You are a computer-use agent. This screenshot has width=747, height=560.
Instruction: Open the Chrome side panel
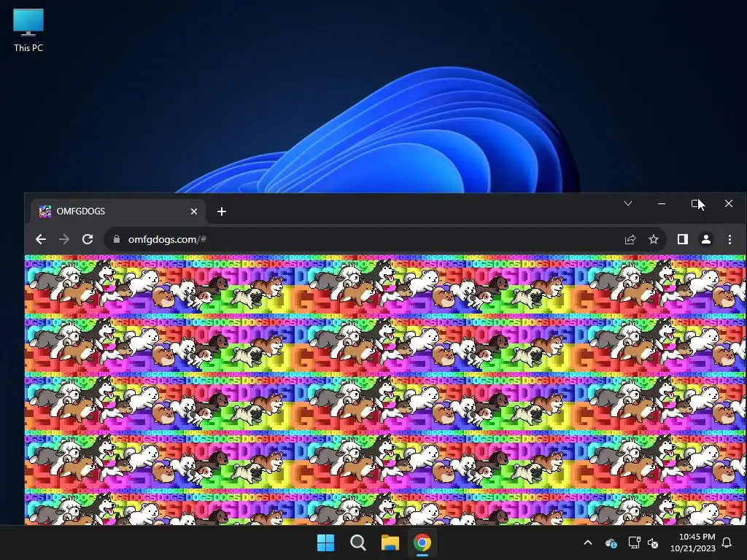[x=683, y=239]
